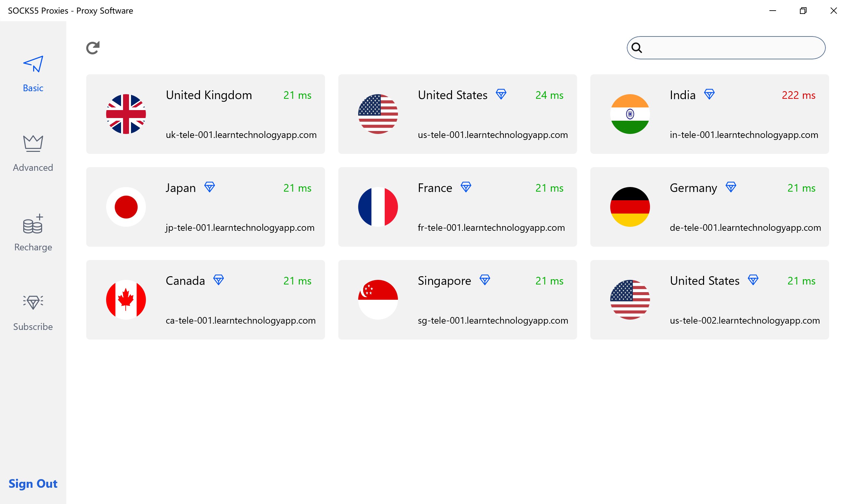Viewport: 849px width, 504px height.
Task: Click the premium diamond badge on Japan
Action: coord(210,187)
